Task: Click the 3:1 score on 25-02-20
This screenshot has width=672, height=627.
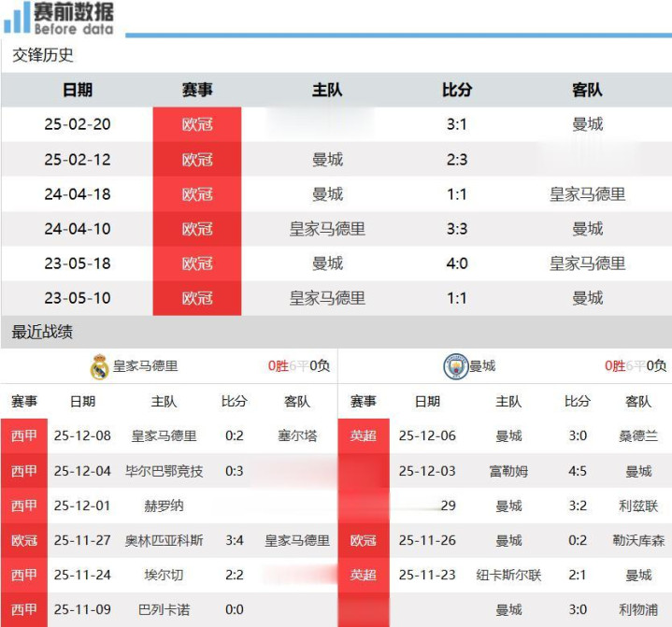Action: [x=457, y=124]
